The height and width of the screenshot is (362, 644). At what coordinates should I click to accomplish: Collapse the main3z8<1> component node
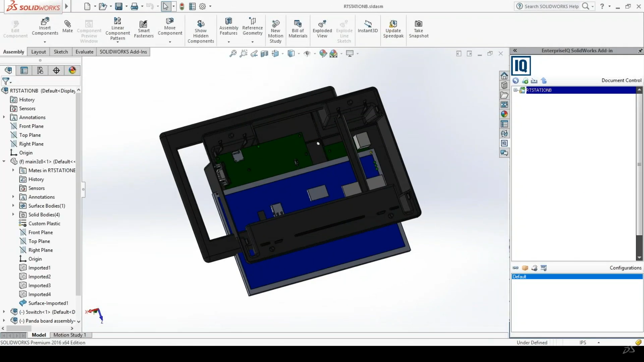coord(4,162)
